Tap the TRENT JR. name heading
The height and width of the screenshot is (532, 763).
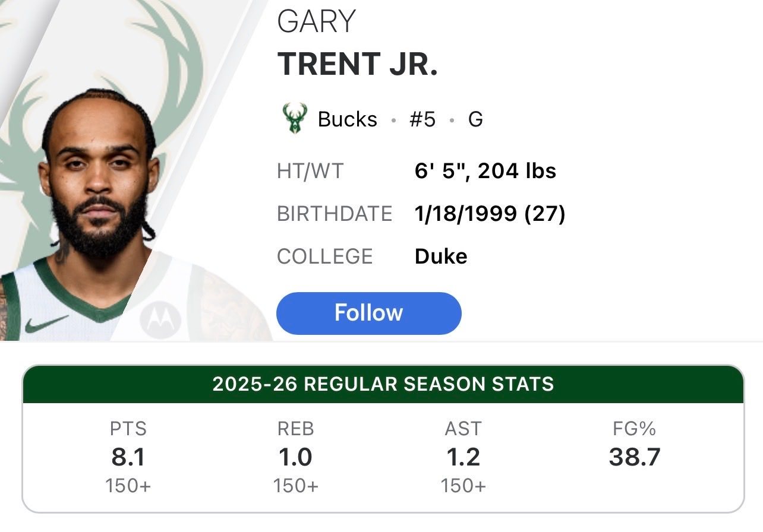[x=358, y=65]
